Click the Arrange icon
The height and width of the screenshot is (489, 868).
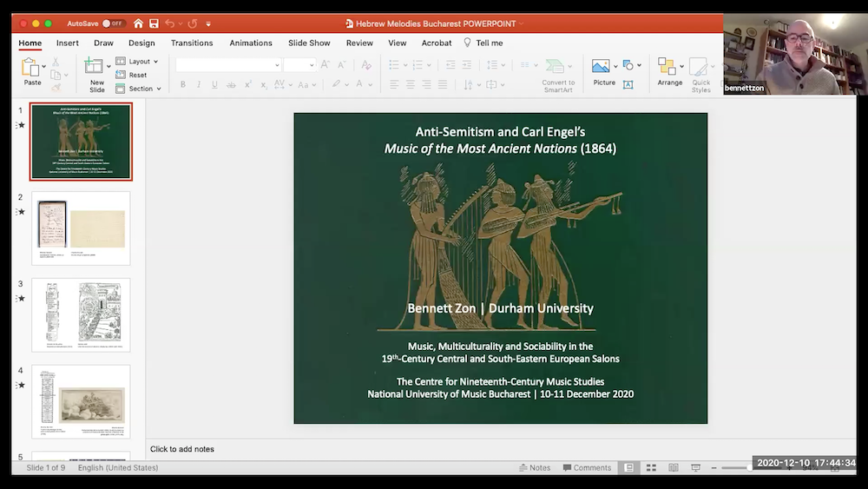pos(667,66)
